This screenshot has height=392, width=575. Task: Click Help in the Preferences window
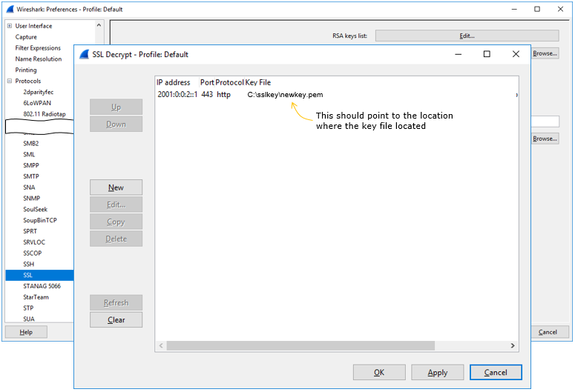[26, 332]
